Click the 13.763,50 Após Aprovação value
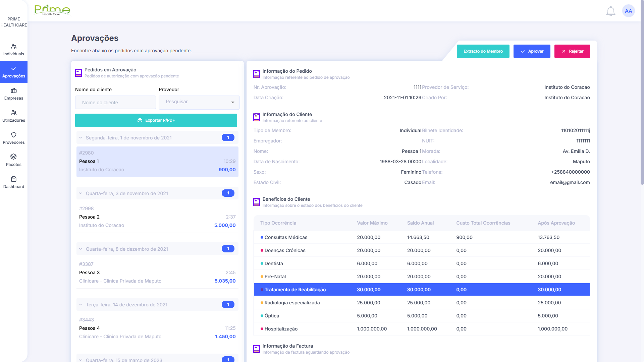 point(548,237)
